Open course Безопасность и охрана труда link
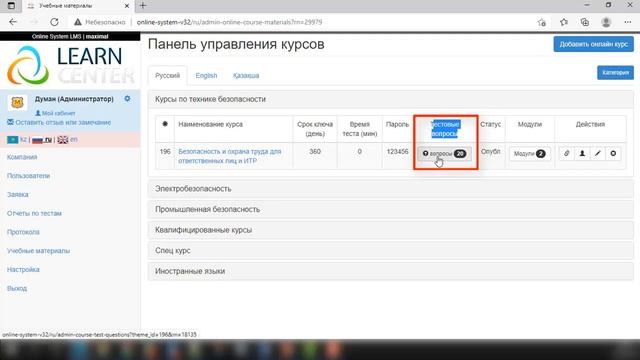The image size is (640, 360). [x=230, y=156]
